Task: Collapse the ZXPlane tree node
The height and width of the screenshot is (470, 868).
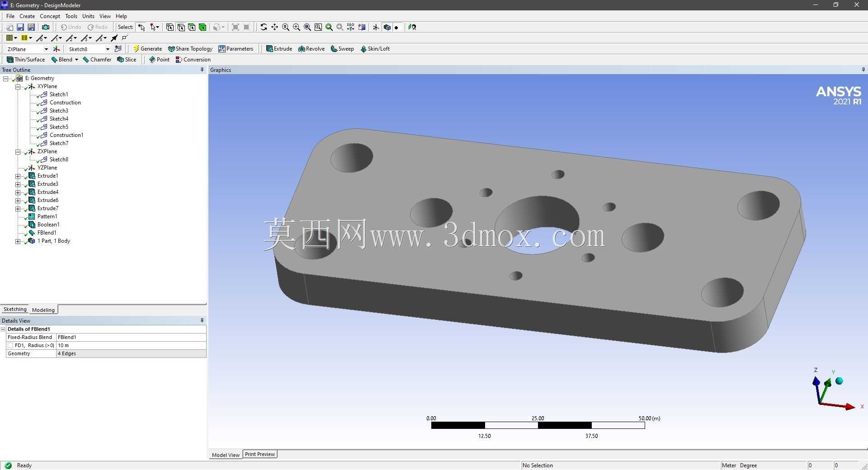Action: (18, 152)
